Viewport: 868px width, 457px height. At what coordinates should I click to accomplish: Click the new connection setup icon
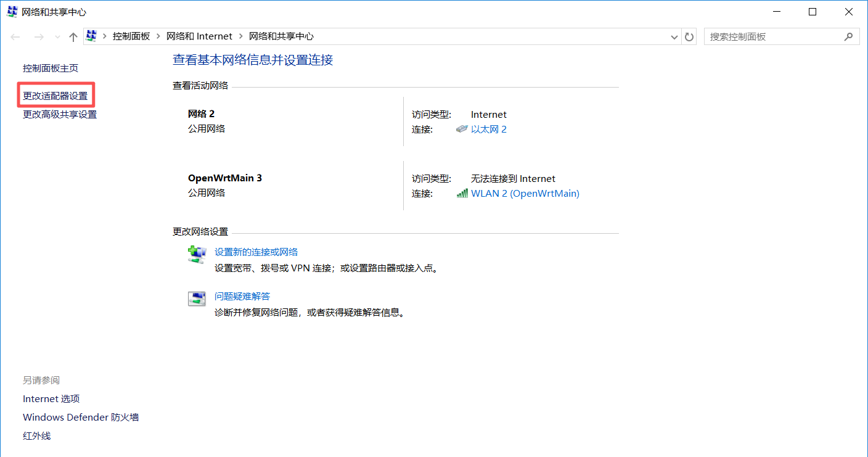[x=197, y=253]
